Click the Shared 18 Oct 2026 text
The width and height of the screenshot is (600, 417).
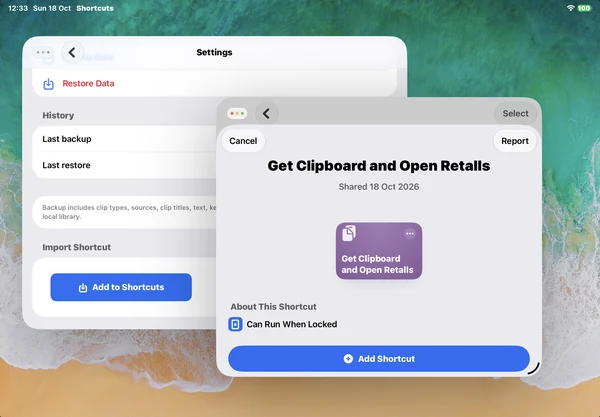[379, 187]
